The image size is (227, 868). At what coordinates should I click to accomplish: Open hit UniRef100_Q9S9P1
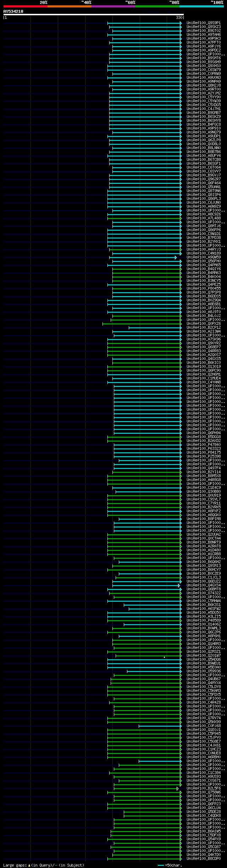(204, 23)
